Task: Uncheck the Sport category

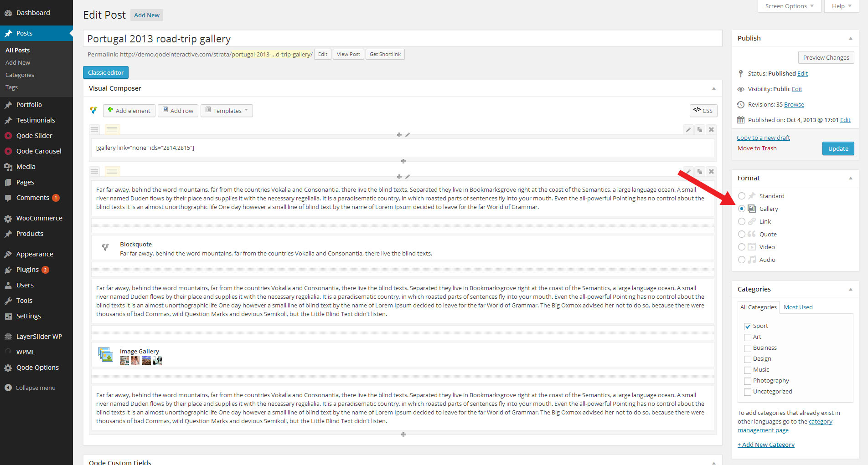Action: pyautogui.click(x=748, y=327)
